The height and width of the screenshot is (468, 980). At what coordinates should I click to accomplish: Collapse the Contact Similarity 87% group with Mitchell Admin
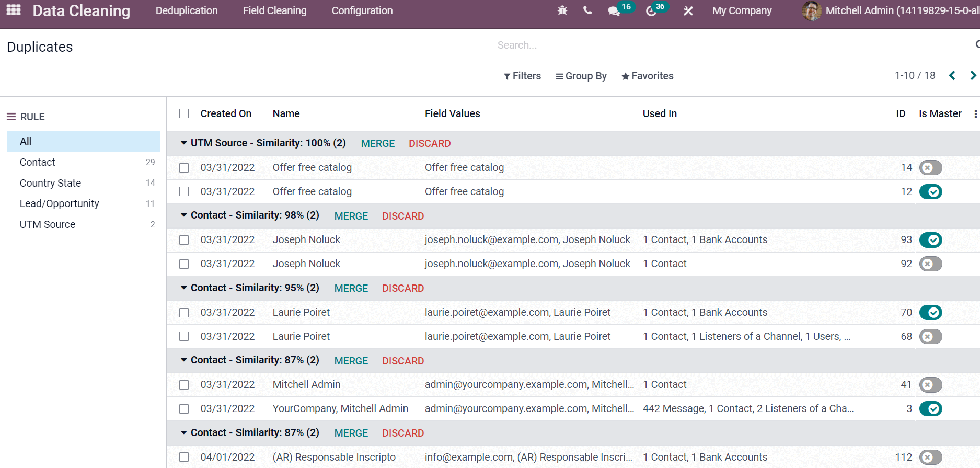coord(184,360)
